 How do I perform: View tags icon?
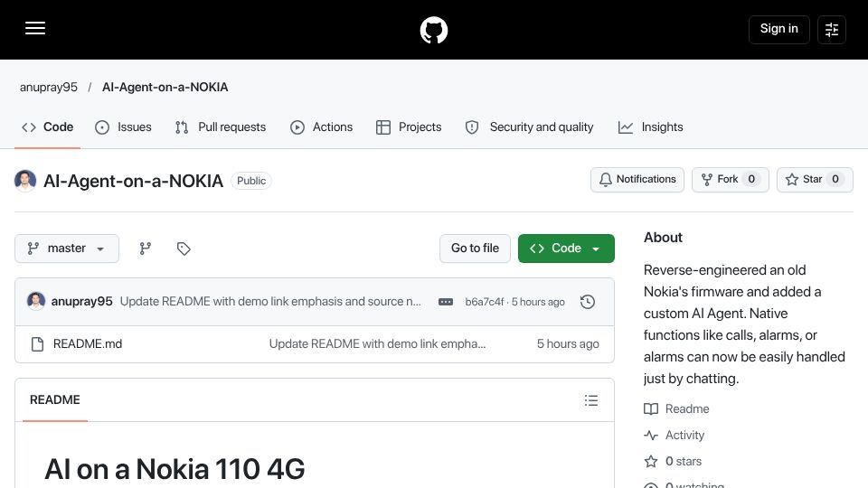click(x=184, y=249)
